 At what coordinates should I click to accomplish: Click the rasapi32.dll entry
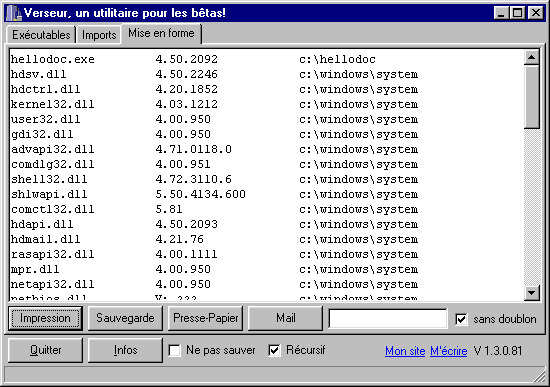53,254
